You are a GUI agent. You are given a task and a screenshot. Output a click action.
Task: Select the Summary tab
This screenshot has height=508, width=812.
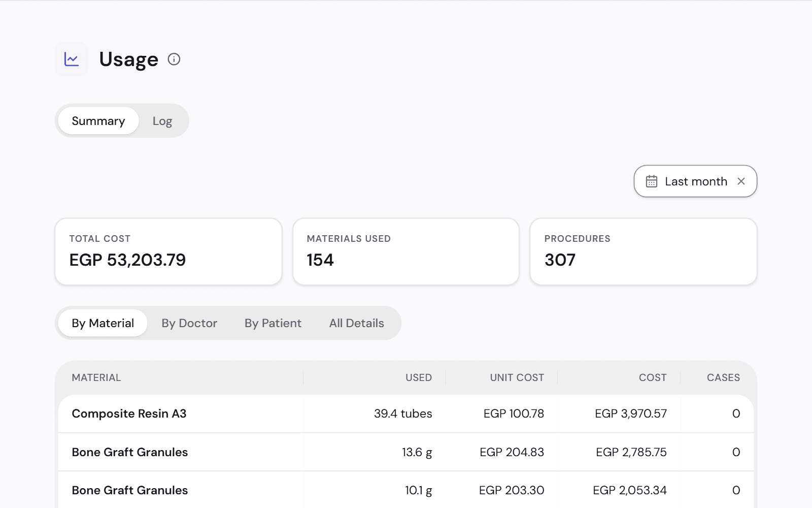98,121
